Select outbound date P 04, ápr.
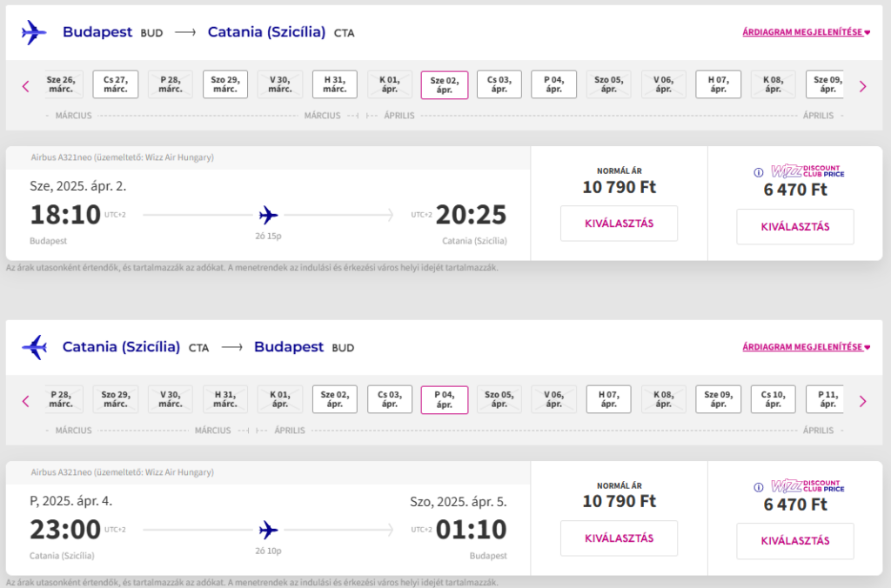The height and width of the screenshot is (588, 891). tap(553, 84)
